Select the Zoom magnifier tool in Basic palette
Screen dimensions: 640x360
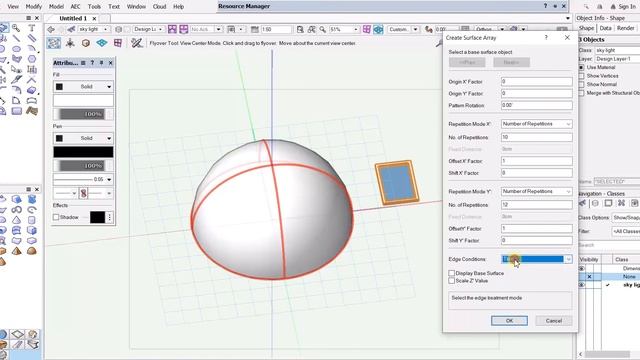(x=16, y=28)
